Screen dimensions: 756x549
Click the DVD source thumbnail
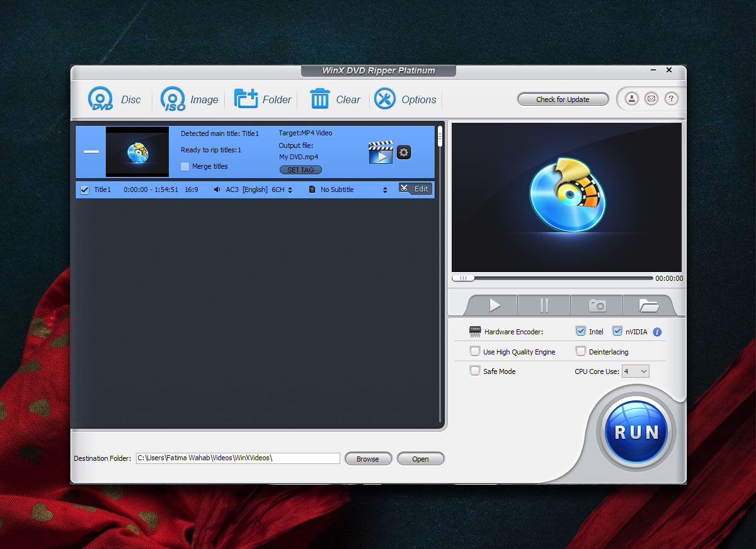tap(137, 152)
